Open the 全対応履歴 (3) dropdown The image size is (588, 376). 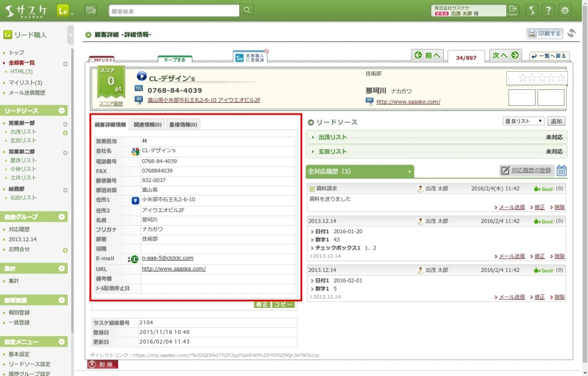(x=360, y=172)
